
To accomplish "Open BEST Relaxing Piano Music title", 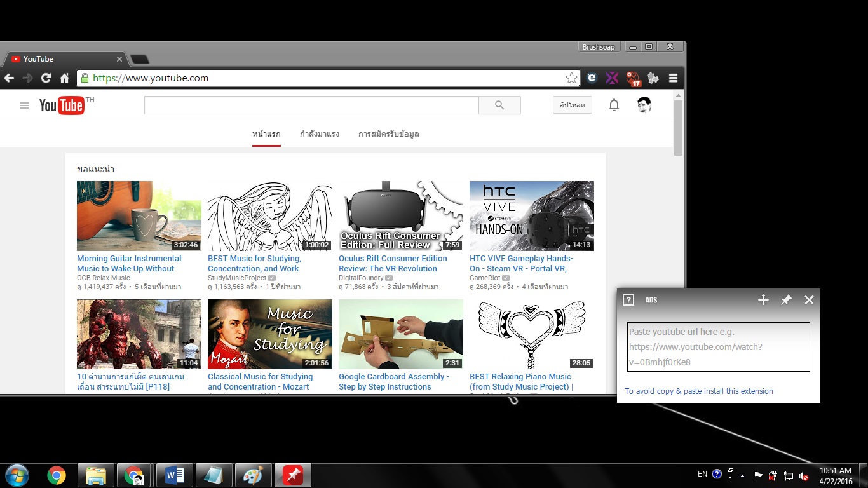I will pos(521,382).
